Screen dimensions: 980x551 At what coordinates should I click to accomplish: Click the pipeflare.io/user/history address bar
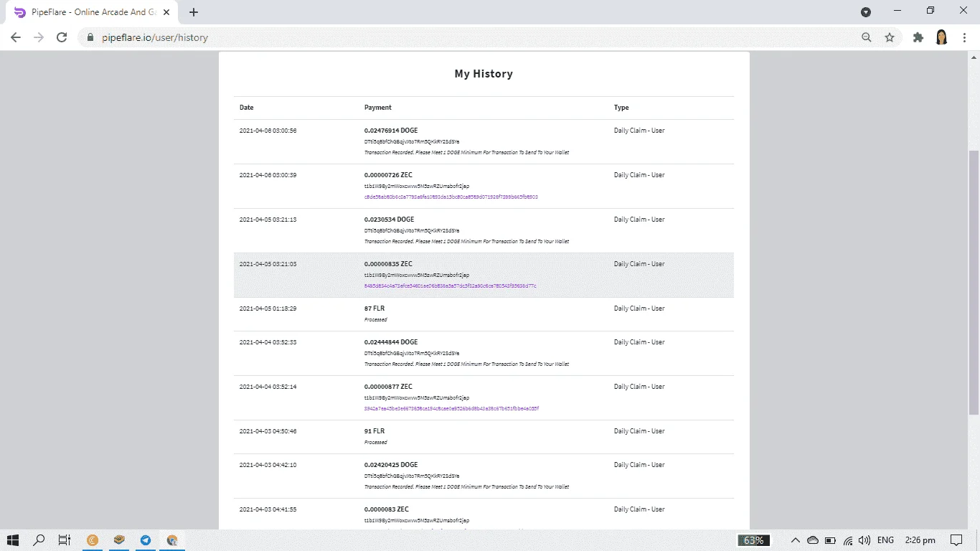coord(473,37)
